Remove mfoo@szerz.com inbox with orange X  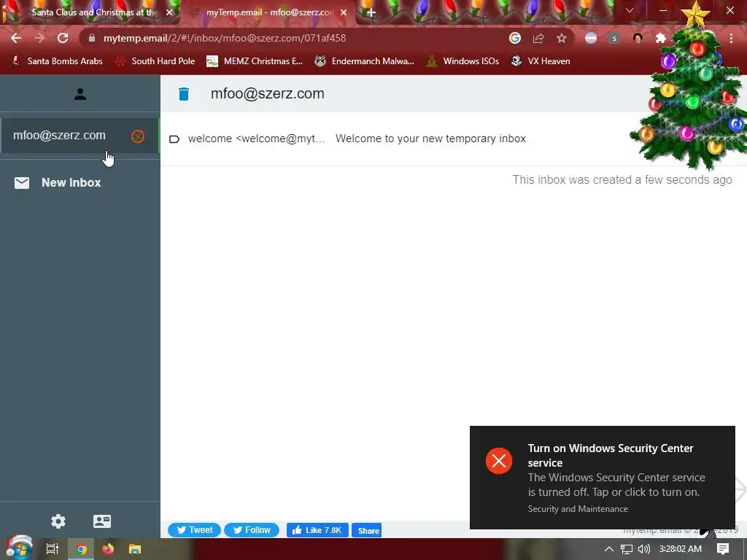(x=138, y=136)
